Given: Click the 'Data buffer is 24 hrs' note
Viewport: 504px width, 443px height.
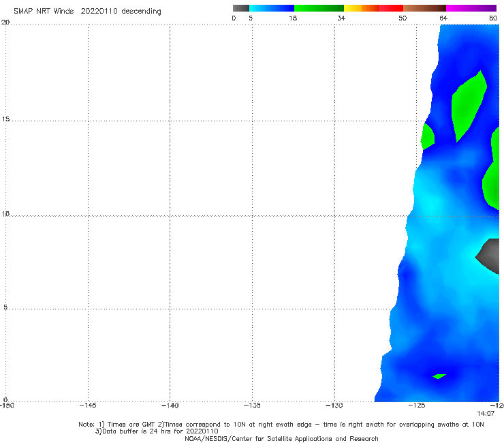Looking at the screenshot, I should click(157, 431).
